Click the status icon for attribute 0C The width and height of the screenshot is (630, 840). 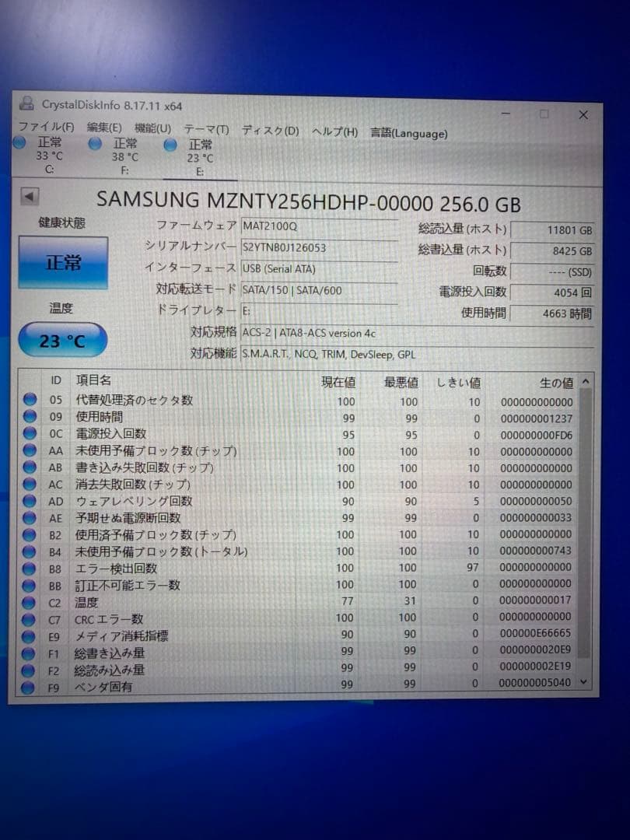coord(30,433)
